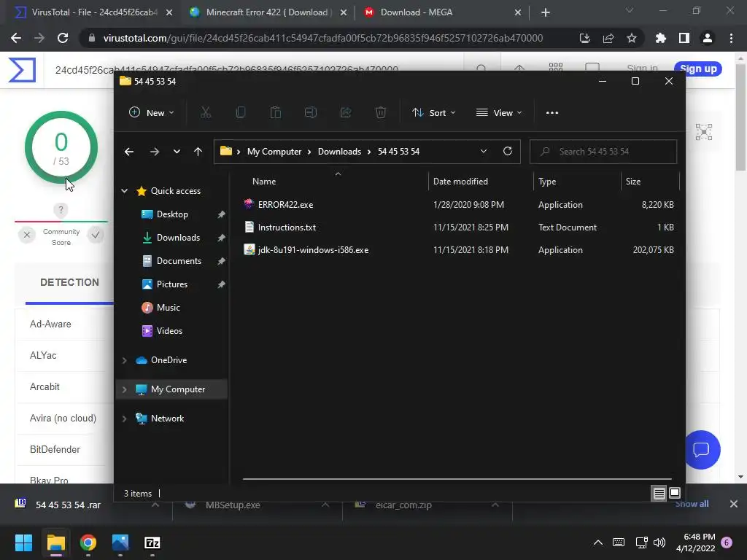Collapse the Quick access tree

[x=124, y=191]
